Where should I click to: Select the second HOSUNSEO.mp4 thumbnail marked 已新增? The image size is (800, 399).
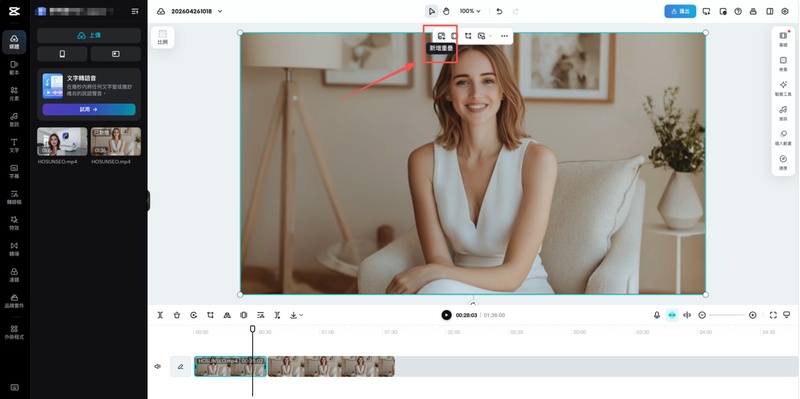[x=116, y=141]
